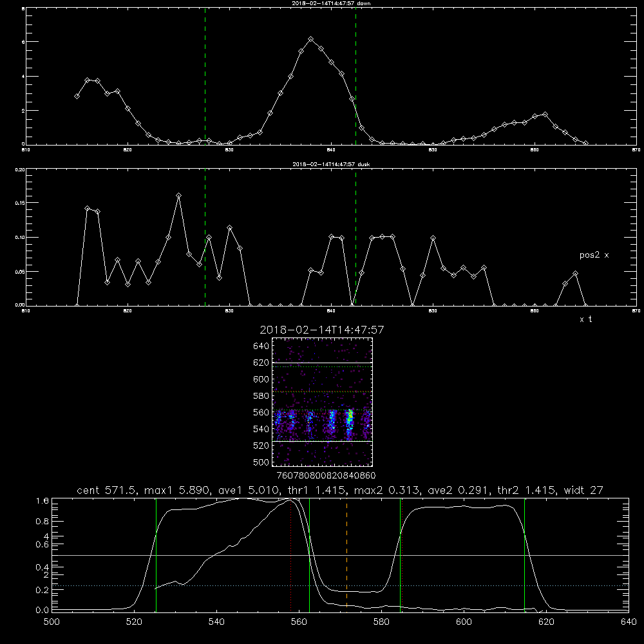Click the green vertical line near 562 in bottom plot
This screenshot has height=644, width=644.
[309, 554]
